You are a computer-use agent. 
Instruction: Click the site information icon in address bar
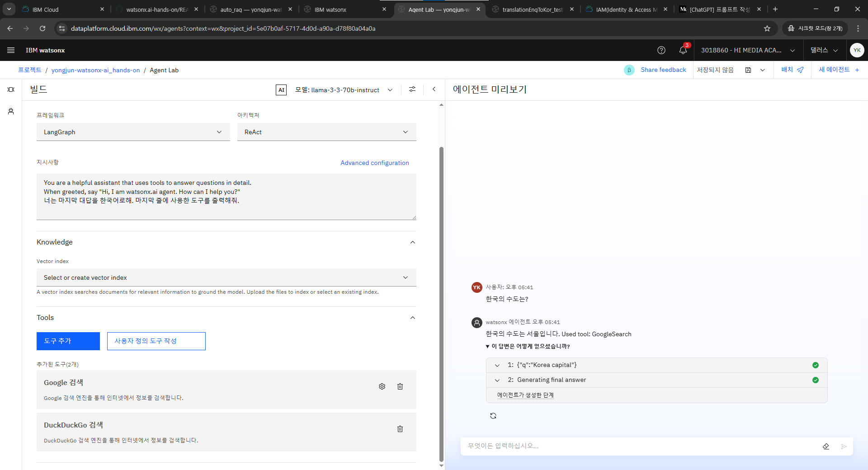(x=62, y=28)
